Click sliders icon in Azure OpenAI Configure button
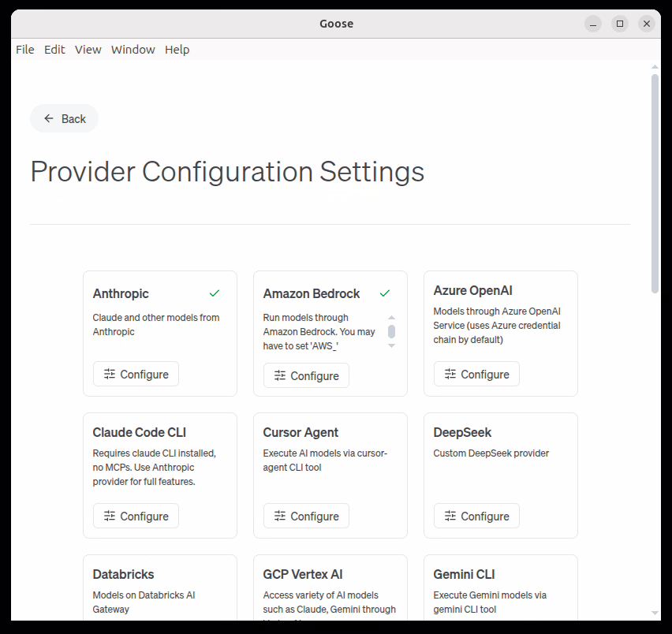The image size is (672, 634). click(450, 375)
